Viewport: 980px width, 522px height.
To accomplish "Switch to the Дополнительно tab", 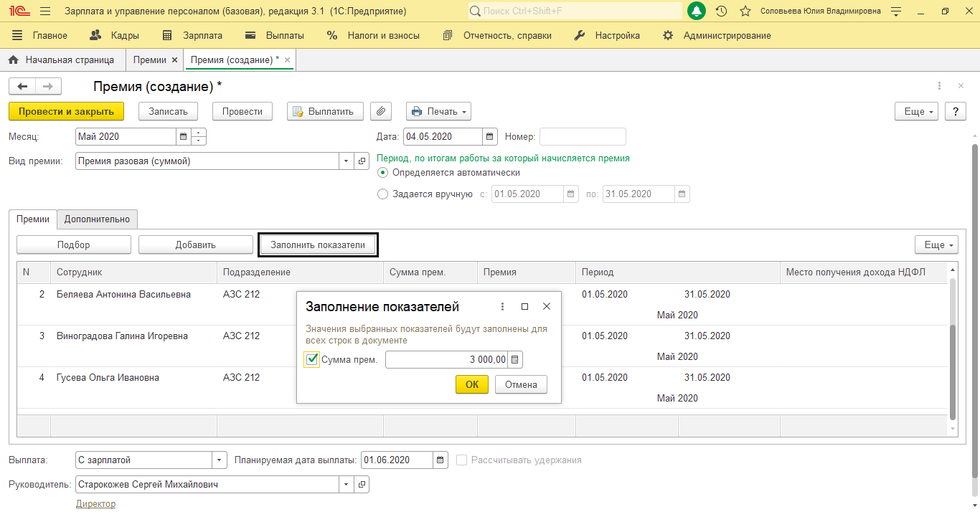I will click(97, 219).
